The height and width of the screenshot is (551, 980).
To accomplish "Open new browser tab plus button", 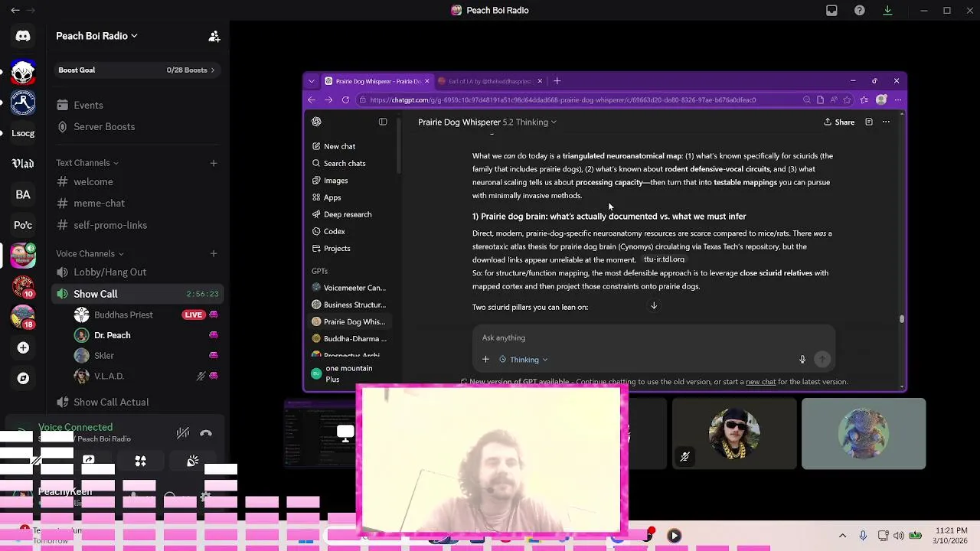I will [x=557, y=81].
